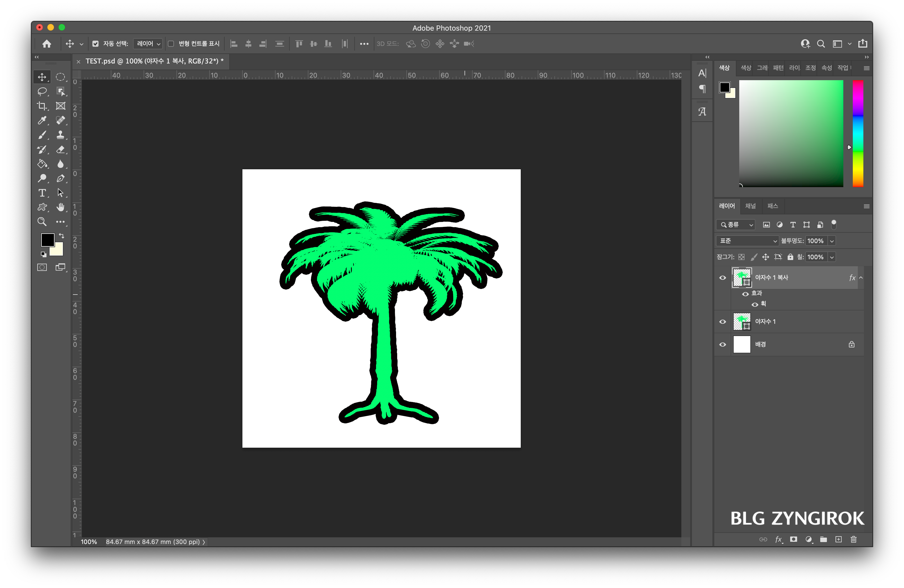This screenshot has width=904, height=588.
Task: Click the delete layer trash icon
Action: 853,539
